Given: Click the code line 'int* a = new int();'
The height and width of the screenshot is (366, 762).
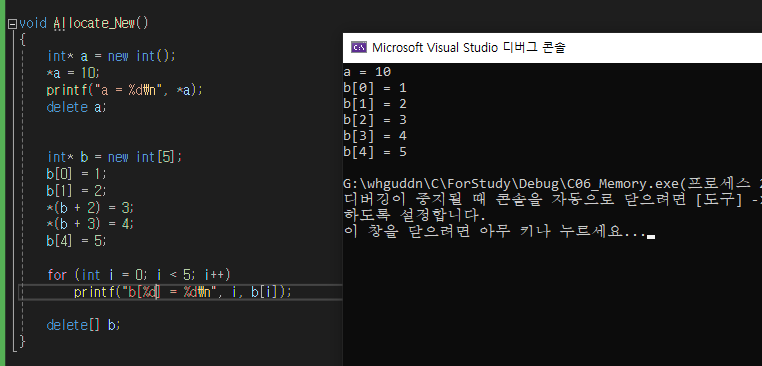Looking at the screenshot, I should click(x=111, y=56).
